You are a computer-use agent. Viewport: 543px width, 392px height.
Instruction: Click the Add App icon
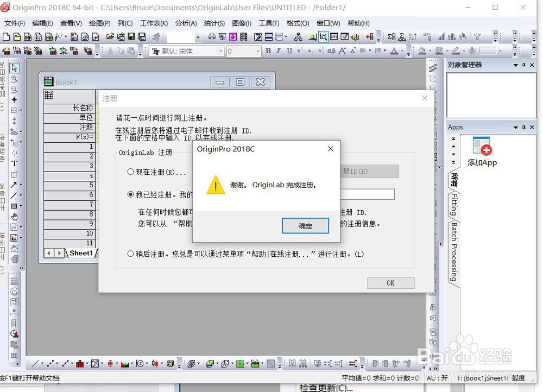[x=482, y=146]
